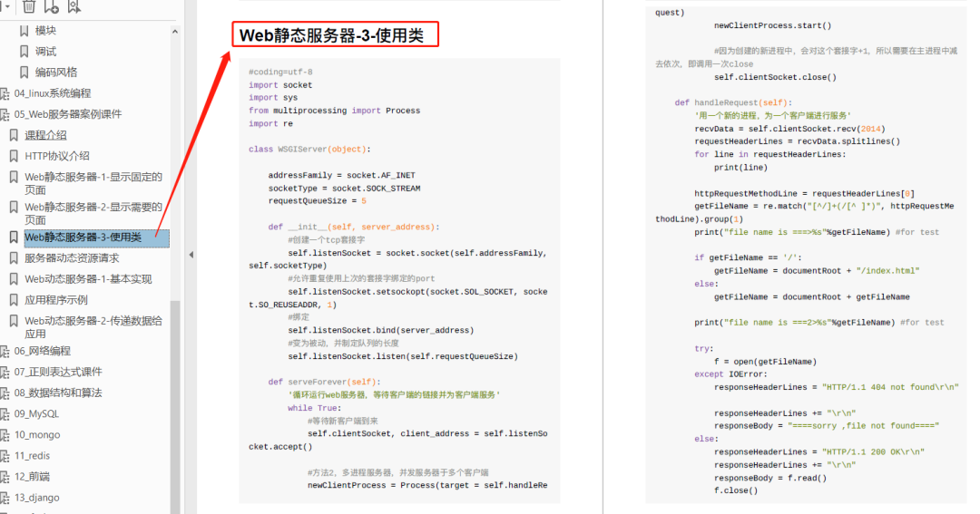This screenshot has width=980, height=514.
Task: Open the 12_前端 bookmark
Action: (x=32, y=477)
